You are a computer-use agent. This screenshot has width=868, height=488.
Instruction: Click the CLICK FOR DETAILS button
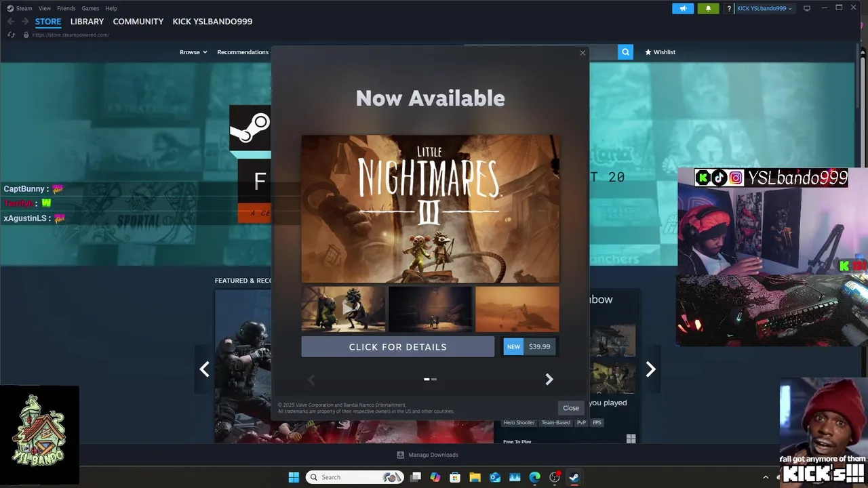[398, 346]
